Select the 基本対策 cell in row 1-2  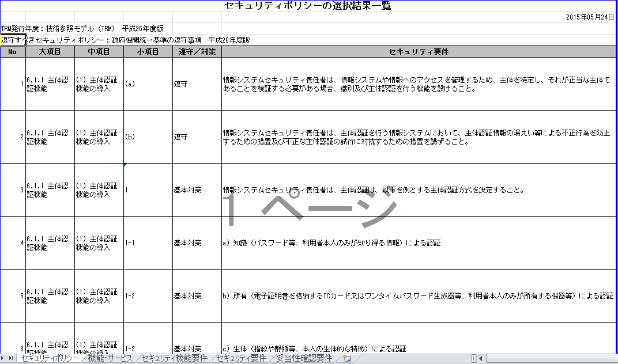(x=197, y=296)
